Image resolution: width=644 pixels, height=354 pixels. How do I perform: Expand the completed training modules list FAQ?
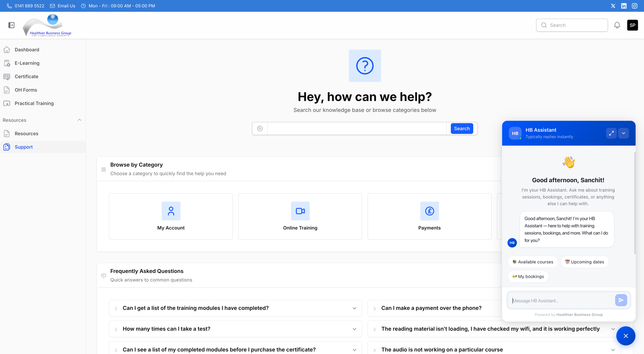(x=235, y=308)
